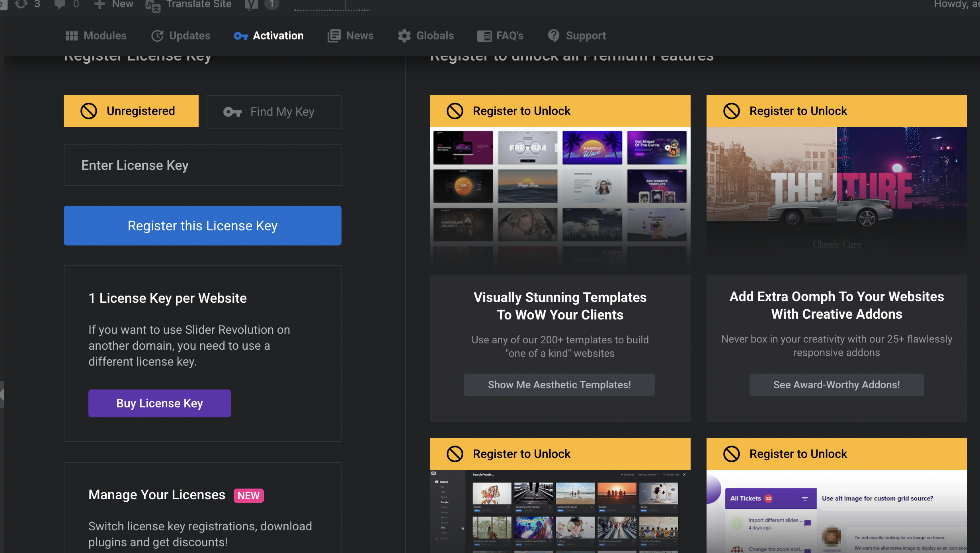
Task: Click the Globals gear icon
Action: tap(404, 36)
